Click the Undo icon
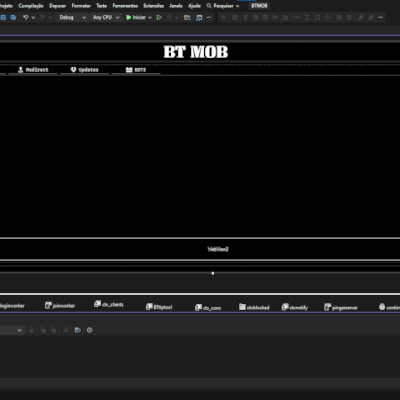Screen dimensions: 400x400 click(x=26, y=17)
